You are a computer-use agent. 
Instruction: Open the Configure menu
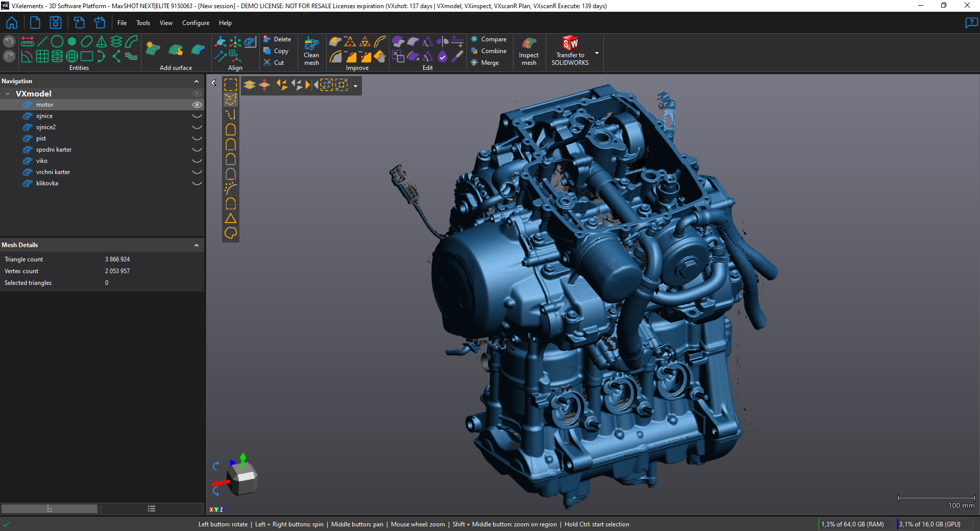pos(195,23)
